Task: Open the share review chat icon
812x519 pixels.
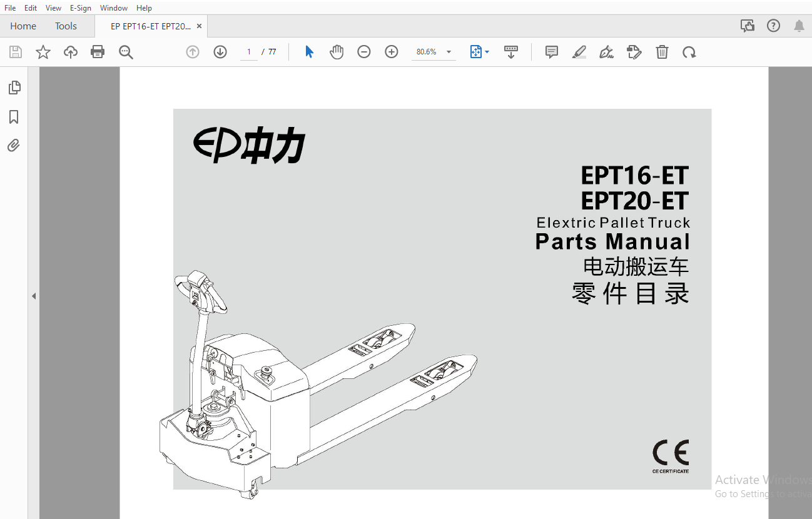Action: pos(748,26)
